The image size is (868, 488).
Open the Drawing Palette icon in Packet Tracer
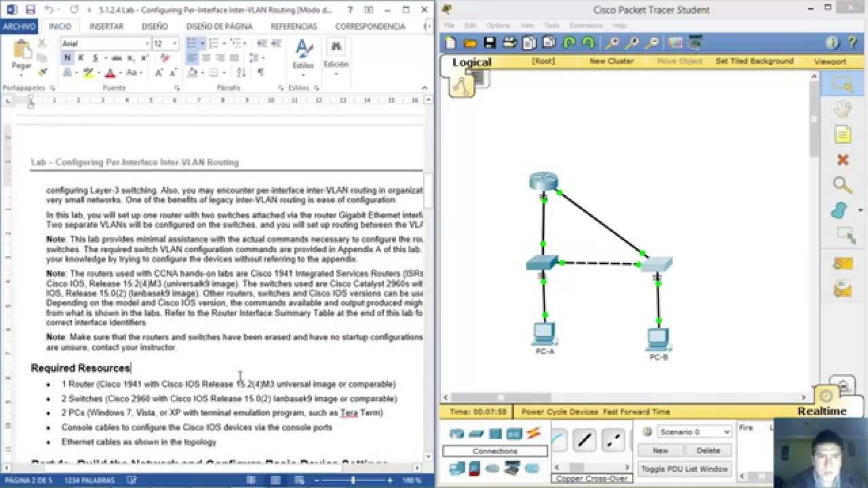tap(675, 43)
